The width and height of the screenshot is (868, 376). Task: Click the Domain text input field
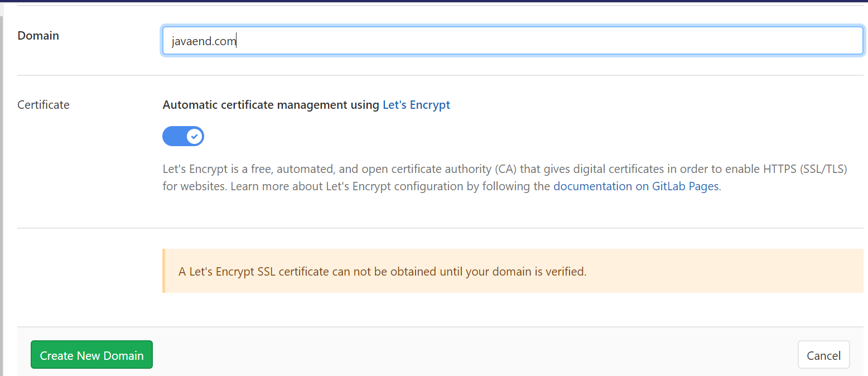click(x=512, y=41)
